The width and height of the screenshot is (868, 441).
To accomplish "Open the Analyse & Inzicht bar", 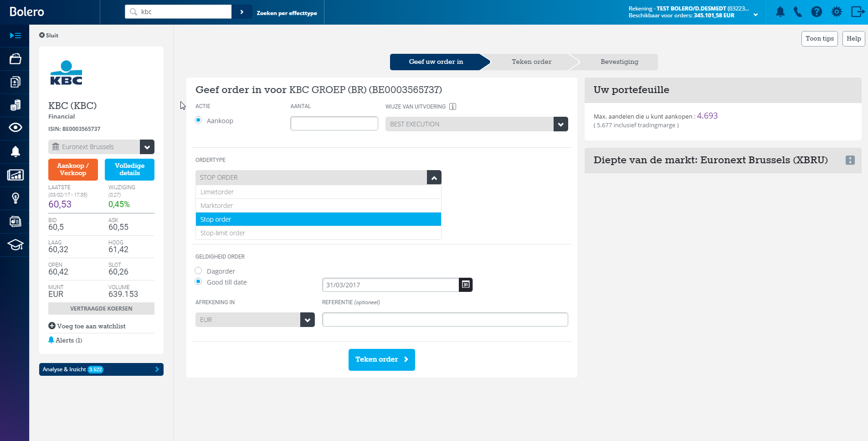I will click(101, 369).
